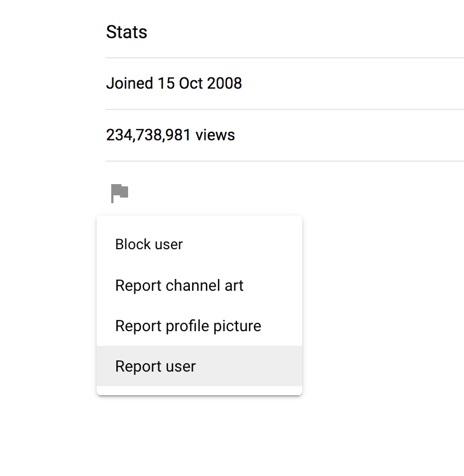The image size is (464, 476).
Task: Click Block user to block this channel
Action: [148, 244]
